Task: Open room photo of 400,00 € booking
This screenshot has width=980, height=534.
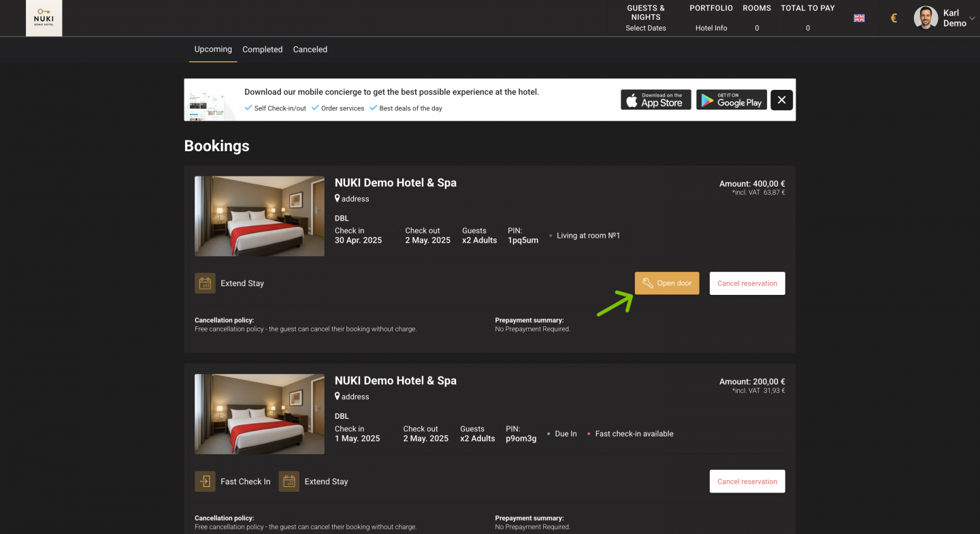Action: [259, 216]
